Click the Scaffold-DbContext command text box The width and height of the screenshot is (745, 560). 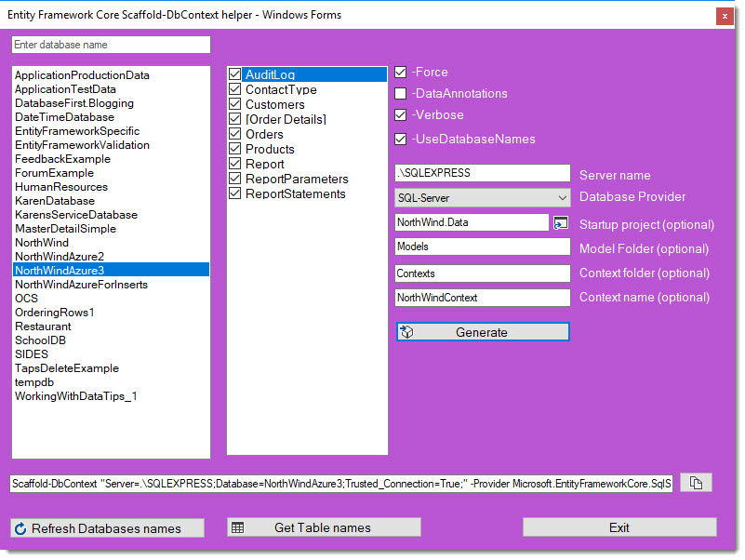tap(341, 484)
